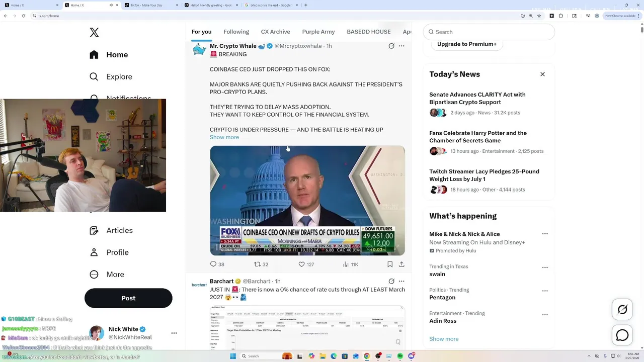Show more trends in What's happening
Image resolution: width=644 pixels, height=362 pixels.
click(x=444, y=339)
